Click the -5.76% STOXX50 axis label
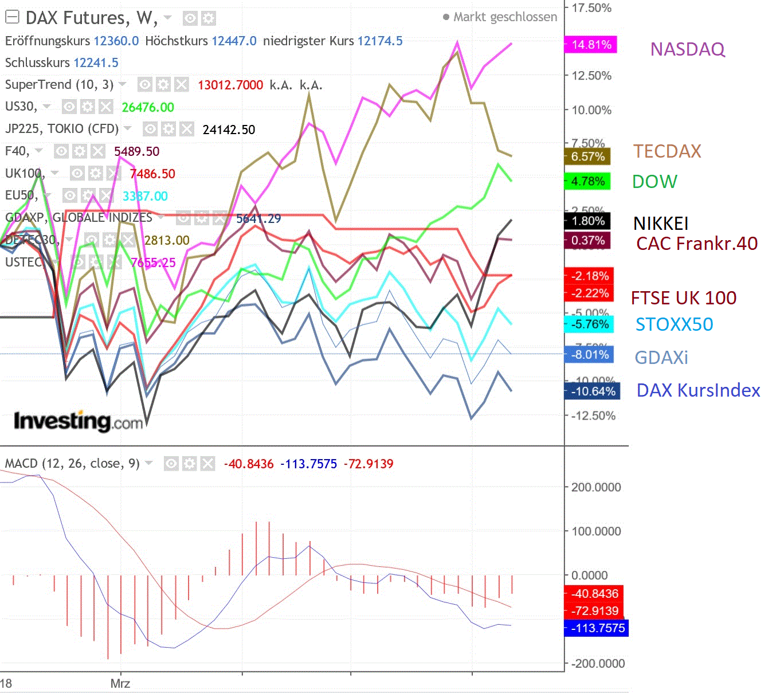 tap(589, 324)
